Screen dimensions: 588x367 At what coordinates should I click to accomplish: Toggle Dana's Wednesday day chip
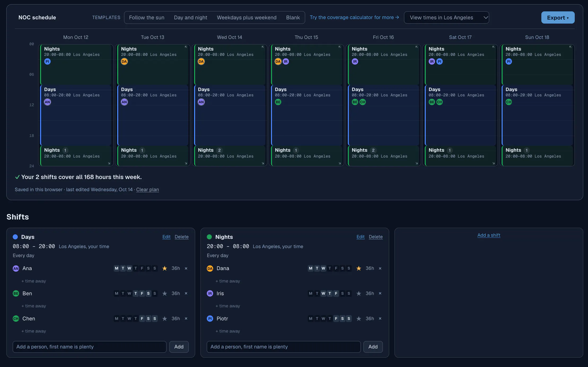click(x=323, y=268)
